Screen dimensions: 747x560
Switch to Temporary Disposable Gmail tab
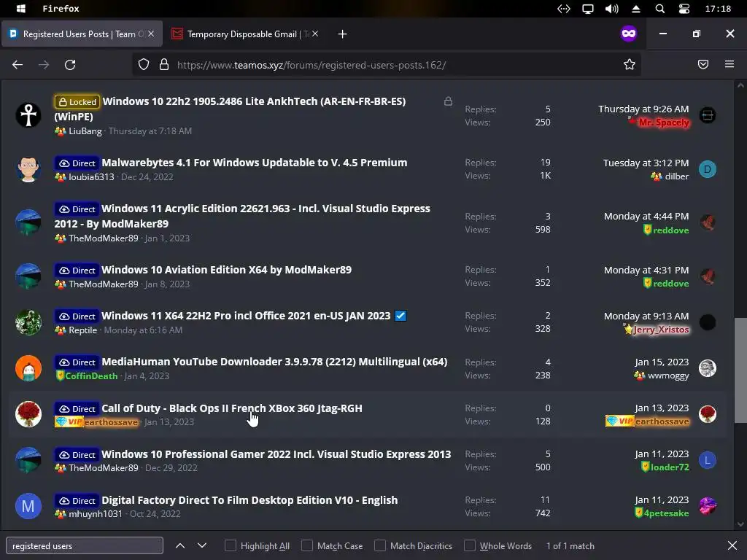click(x=245, y=34)
